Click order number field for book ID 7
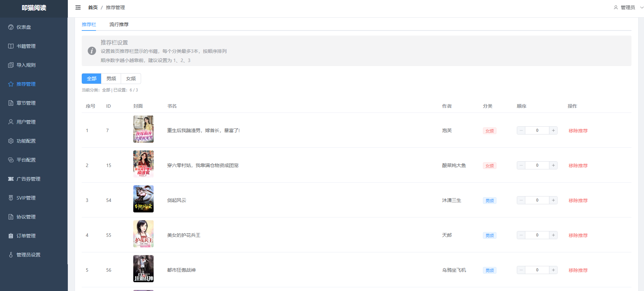644x291 pixels. click(x=537, y=130)
